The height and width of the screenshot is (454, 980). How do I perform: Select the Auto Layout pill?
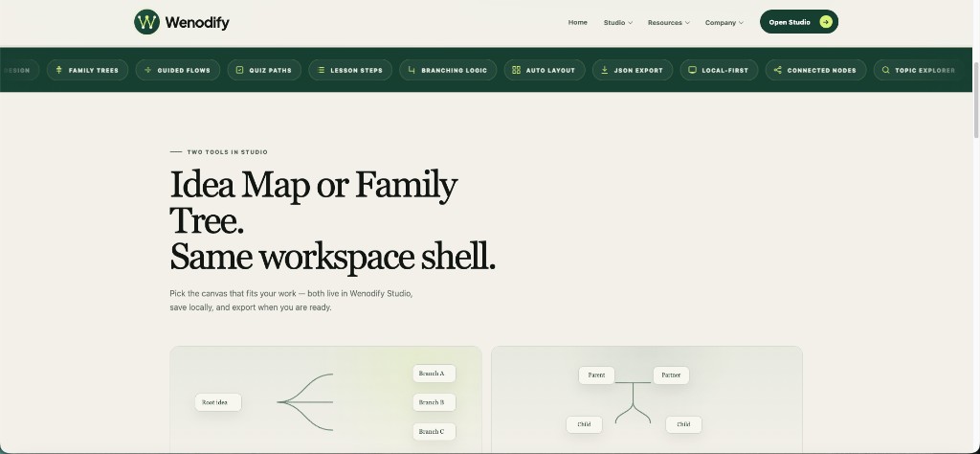pyautogui.click(x=545, y=70)
